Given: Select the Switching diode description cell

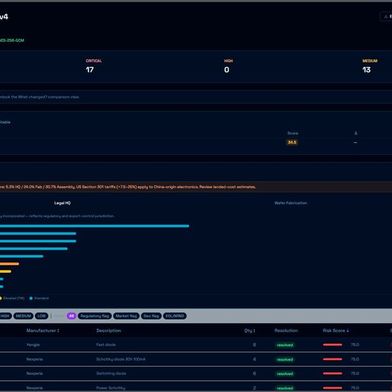Looking at the screenshot, I should click(111, 373).
